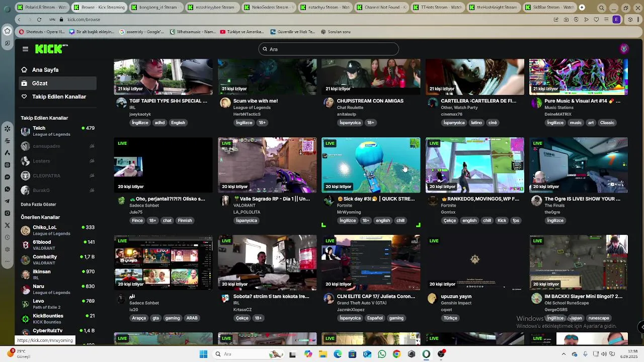Open the extensions cube icon
This screenshot has width=644, height=362.
tap(630, 19)
